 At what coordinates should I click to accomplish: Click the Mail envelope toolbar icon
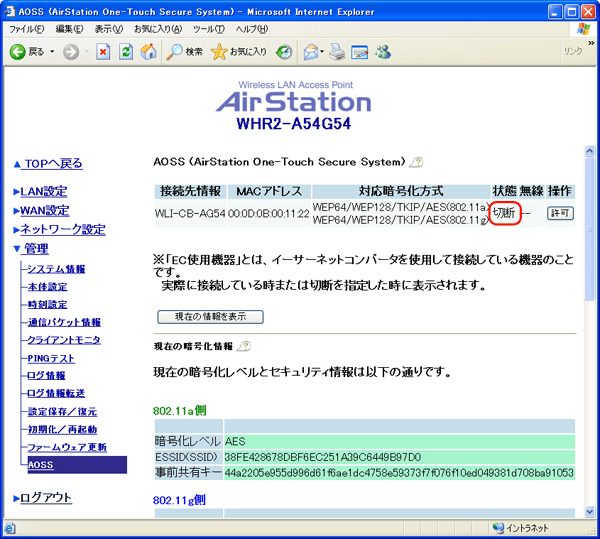tap(311, 52)
